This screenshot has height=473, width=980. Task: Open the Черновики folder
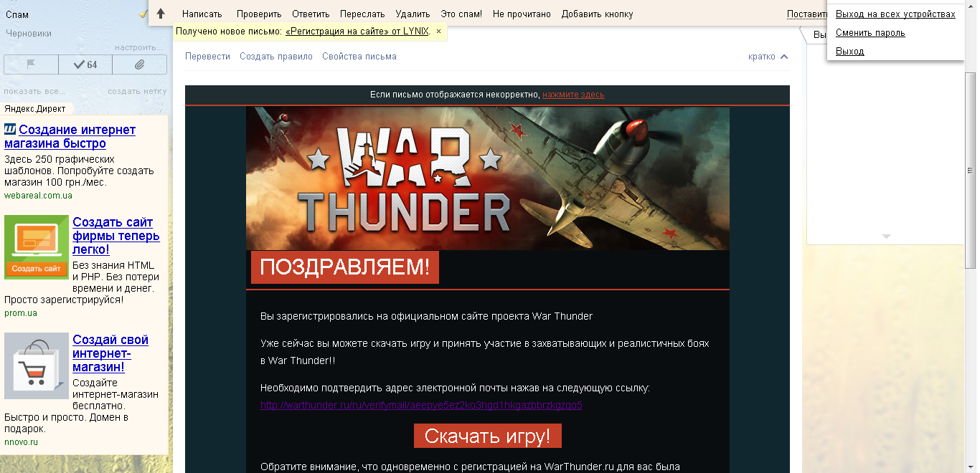[29, 33]
